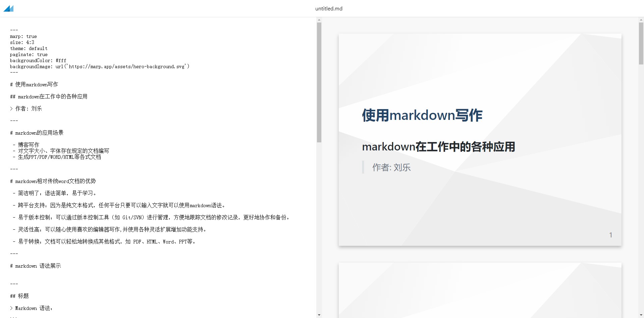Image resolution: width=644 pixels, height=318 pixels.
Task: Place cursor on the 'size: 4:3' line
Action: pyautogui.click(x=22, y=42)
